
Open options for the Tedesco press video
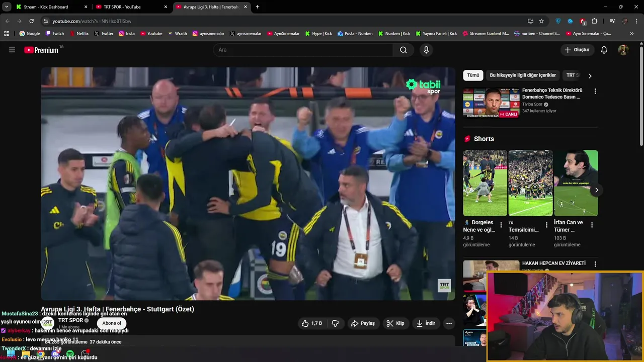(x=595, y=92)
